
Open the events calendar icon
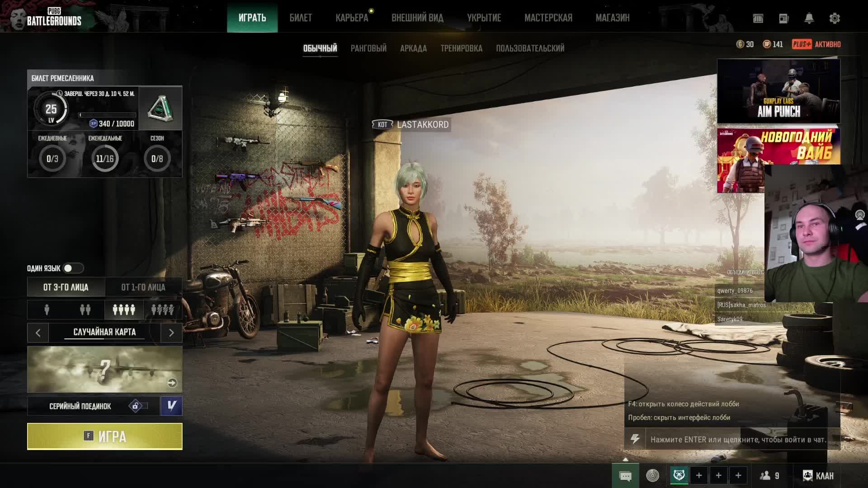tap(758, 18)
